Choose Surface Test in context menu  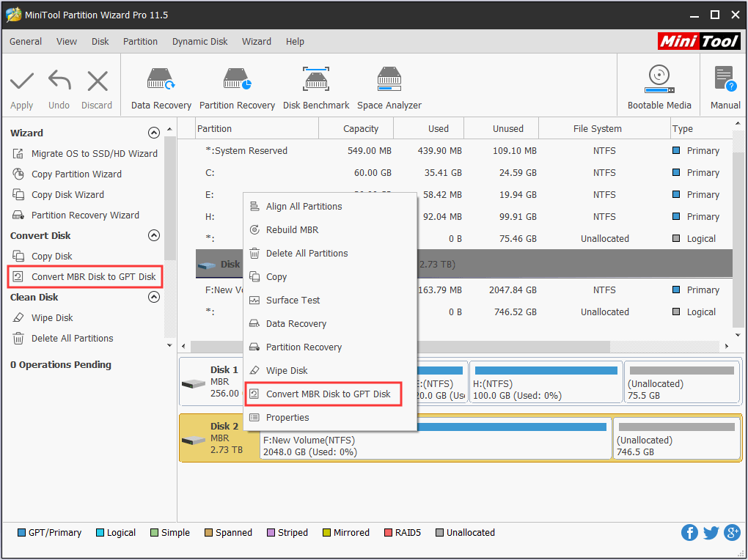[330, 300]
